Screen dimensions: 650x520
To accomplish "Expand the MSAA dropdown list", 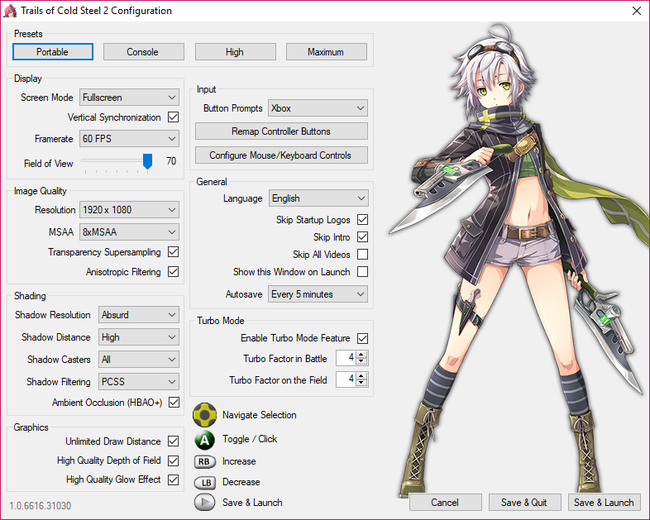I will (129, 231).
